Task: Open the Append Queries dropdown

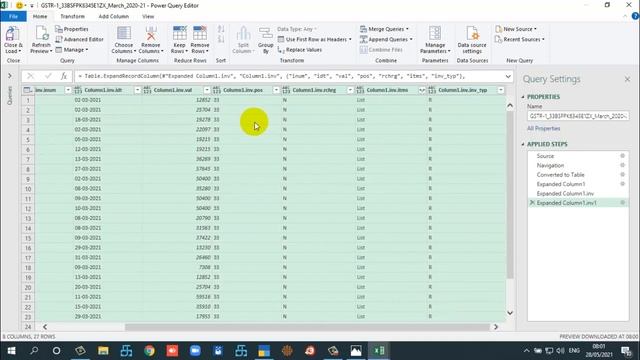Action: click(386, 39)
